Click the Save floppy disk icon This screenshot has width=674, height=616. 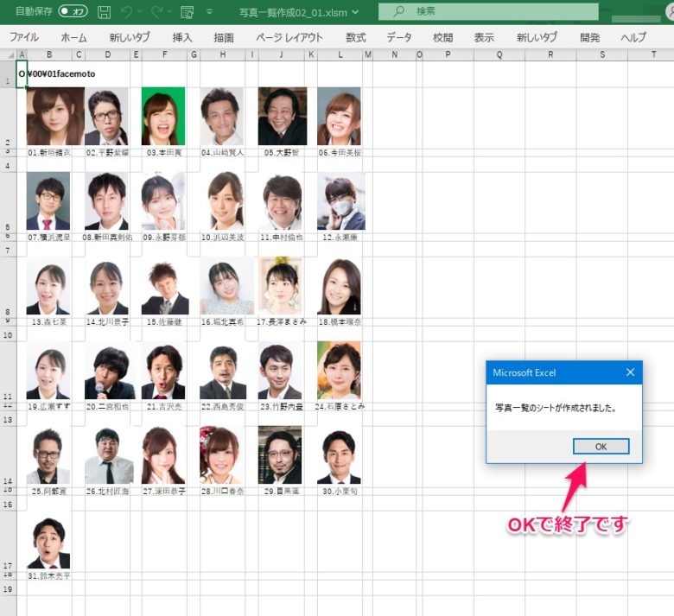[104, 12]
